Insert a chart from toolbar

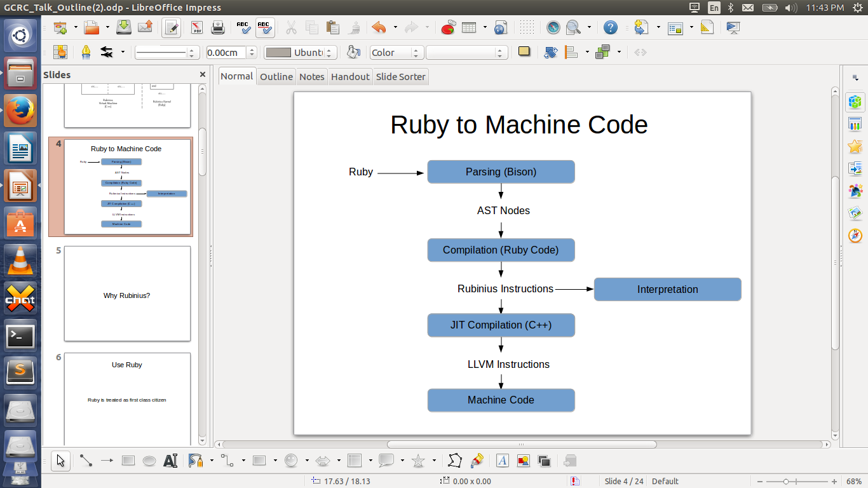pos(448,27)
